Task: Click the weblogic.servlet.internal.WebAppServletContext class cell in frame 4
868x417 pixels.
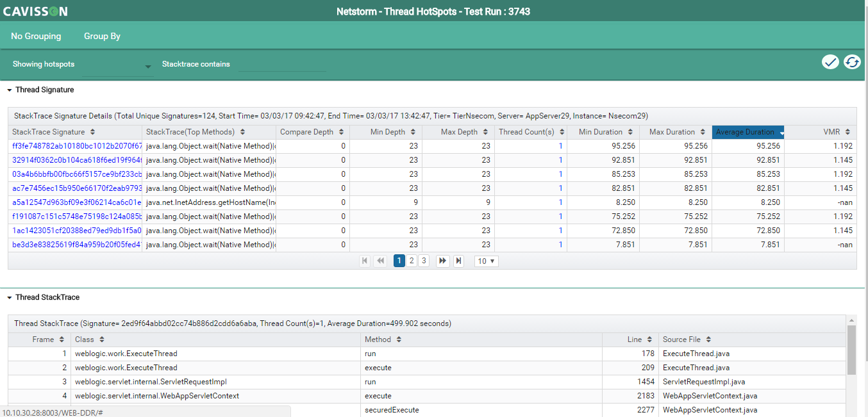Action: click(215, 396)
